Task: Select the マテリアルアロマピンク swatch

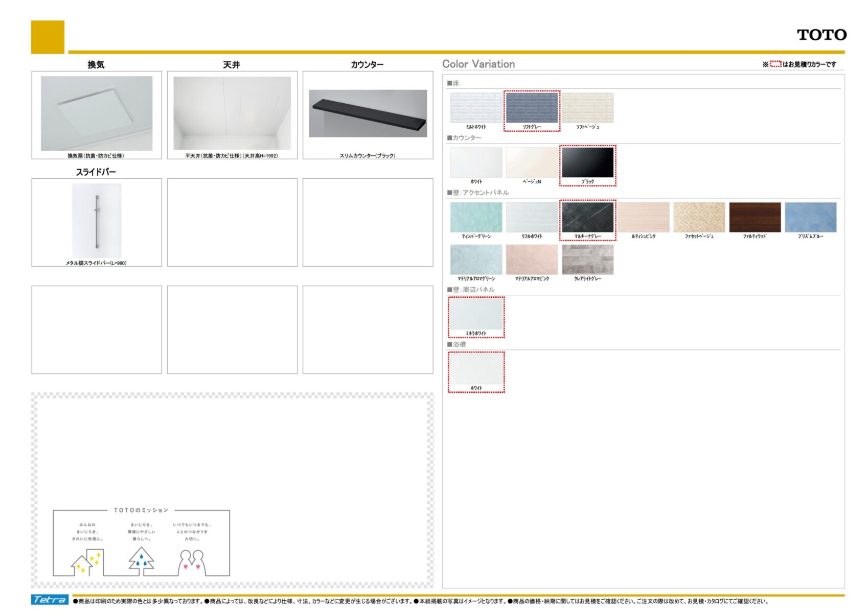Action: click(x=532, y=260)
